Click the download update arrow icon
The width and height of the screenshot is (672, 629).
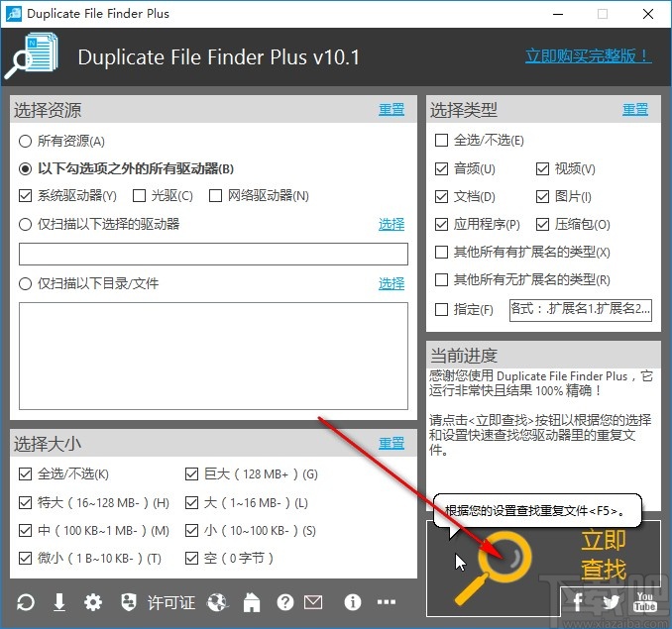click(x=59, y=602)
